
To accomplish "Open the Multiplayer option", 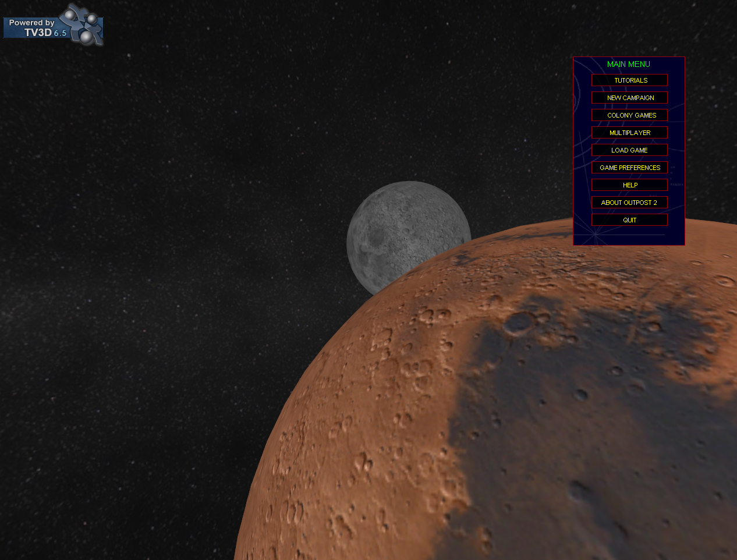I will [629, 133].
